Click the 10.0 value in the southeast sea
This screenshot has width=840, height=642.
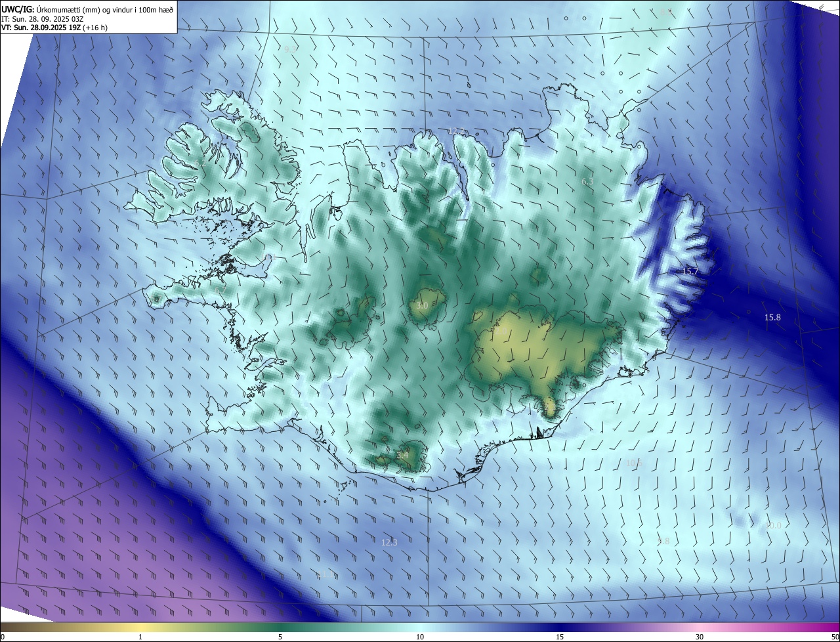pyautogui.click(x=774, y=526)
